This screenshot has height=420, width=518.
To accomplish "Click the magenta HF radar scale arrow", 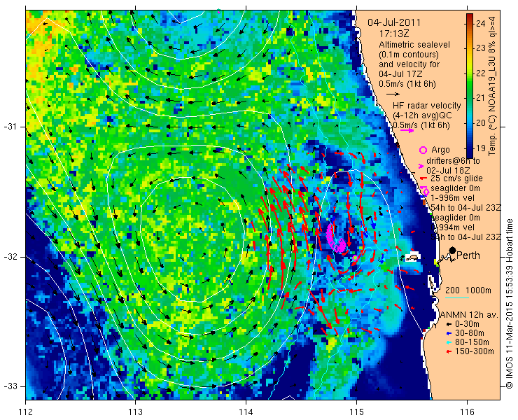I will tap(407, 130).
